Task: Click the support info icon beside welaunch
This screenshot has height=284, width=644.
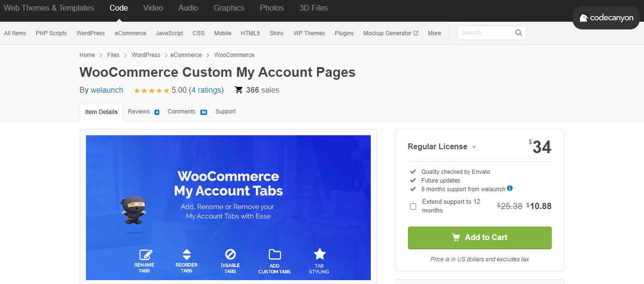Action: (x=510, y=188)
